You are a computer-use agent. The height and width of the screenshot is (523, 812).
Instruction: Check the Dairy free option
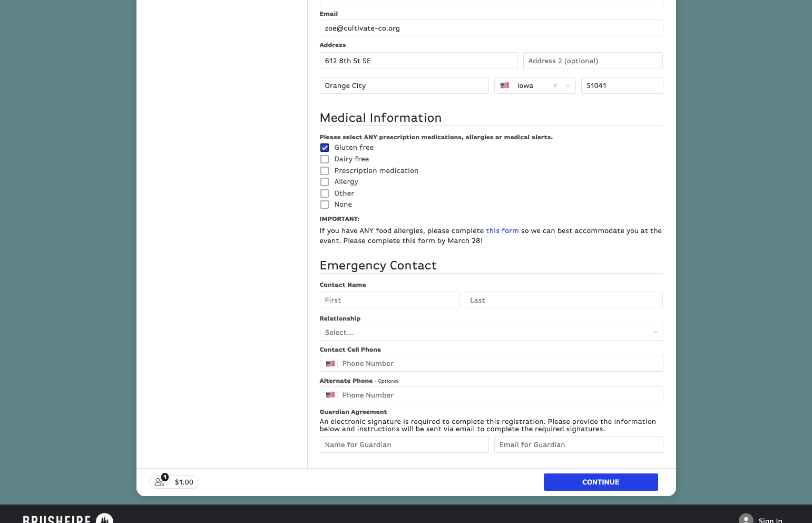(325, 159)
